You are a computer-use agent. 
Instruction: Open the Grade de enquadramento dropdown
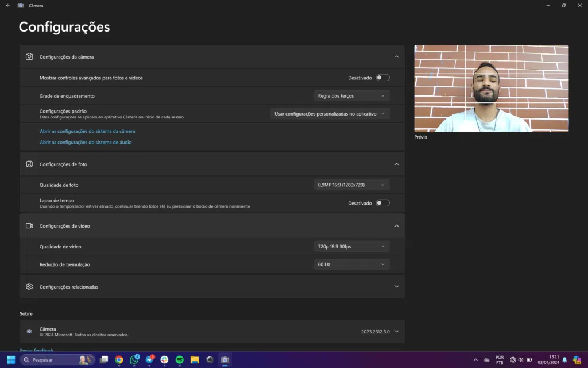(x=351, y=96)
